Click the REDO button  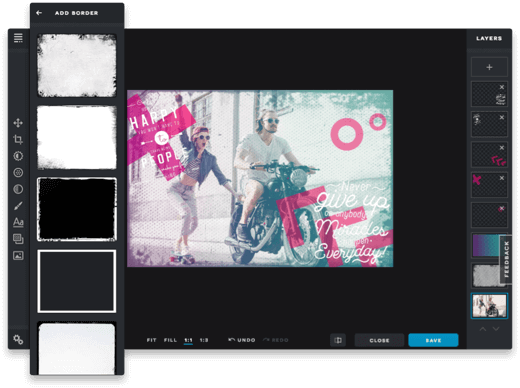276,340
